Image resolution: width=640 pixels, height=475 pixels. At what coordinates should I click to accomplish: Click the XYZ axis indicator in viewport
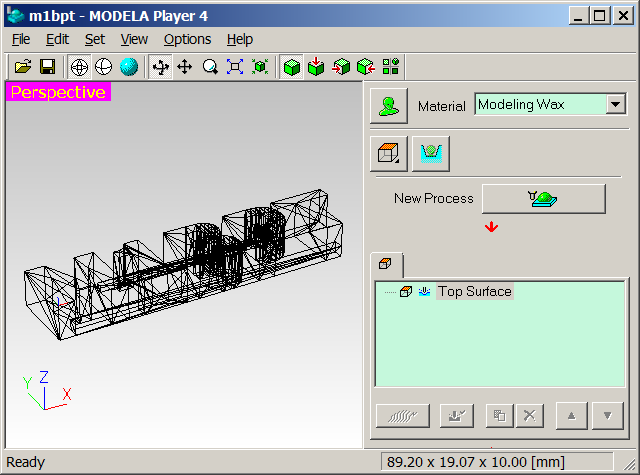tap(47, 391)
